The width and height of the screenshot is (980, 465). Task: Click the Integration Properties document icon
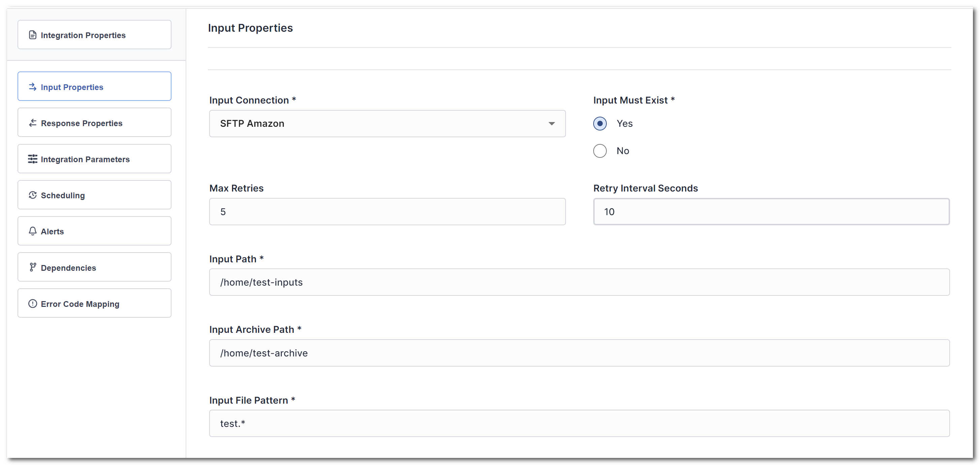(33, 35)
